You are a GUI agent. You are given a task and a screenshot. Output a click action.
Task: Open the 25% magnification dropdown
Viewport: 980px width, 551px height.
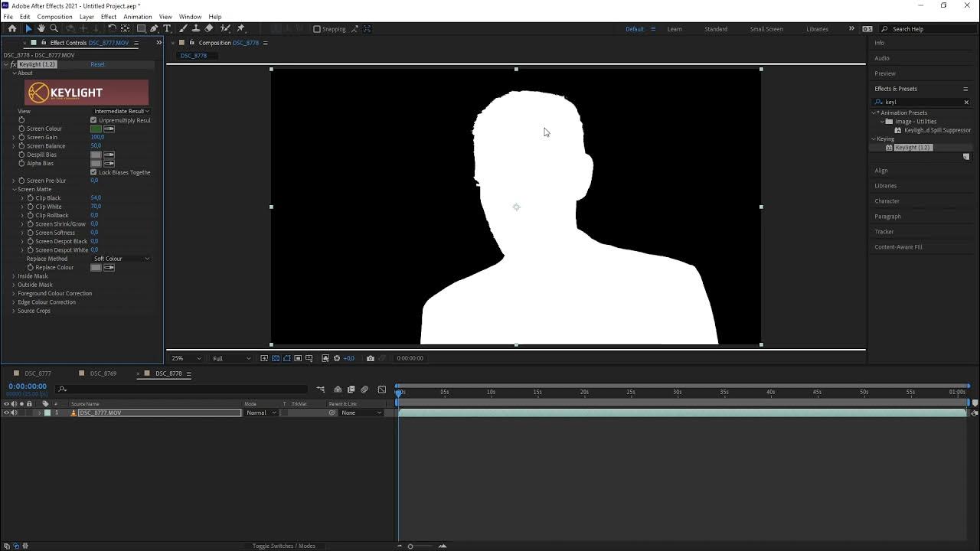point(186,358)
